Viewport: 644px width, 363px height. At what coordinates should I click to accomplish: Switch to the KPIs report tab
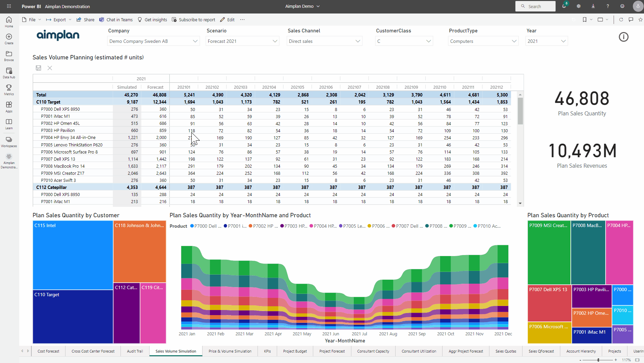point(267,351)
